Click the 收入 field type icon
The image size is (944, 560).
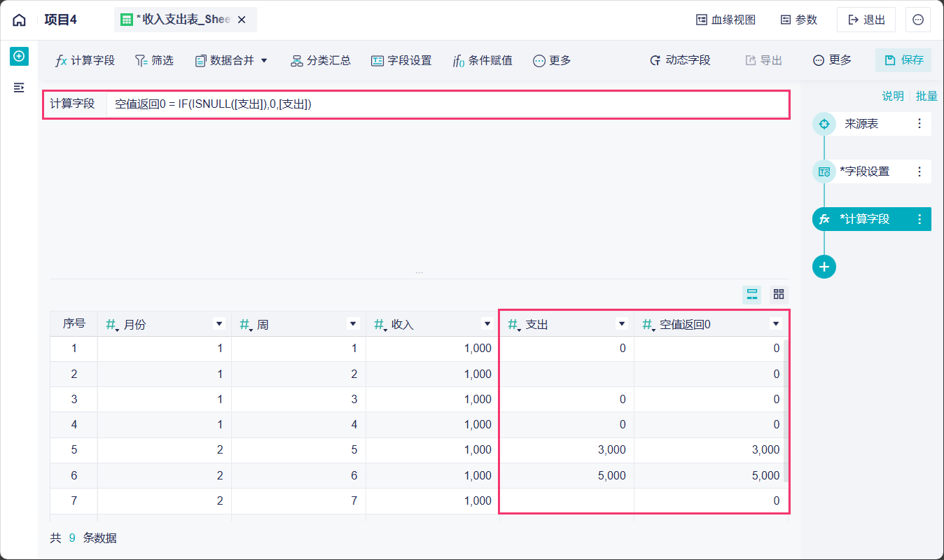380,324
